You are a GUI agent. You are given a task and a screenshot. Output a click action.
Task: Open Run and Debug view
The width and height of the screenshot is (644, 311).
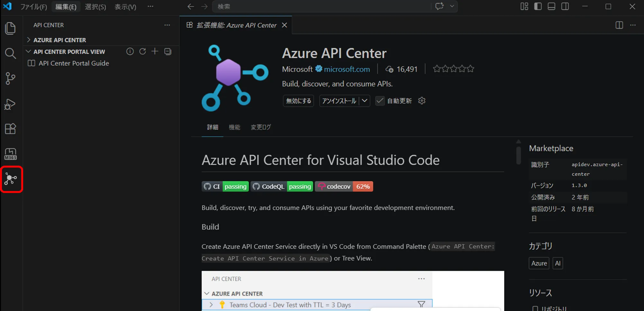point(10,104)
